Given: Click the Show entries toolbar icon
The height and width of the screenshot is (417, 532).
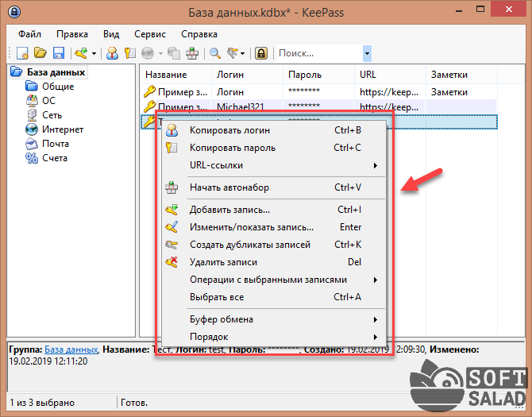Looking at the screenshot, I should click(233, 53).
